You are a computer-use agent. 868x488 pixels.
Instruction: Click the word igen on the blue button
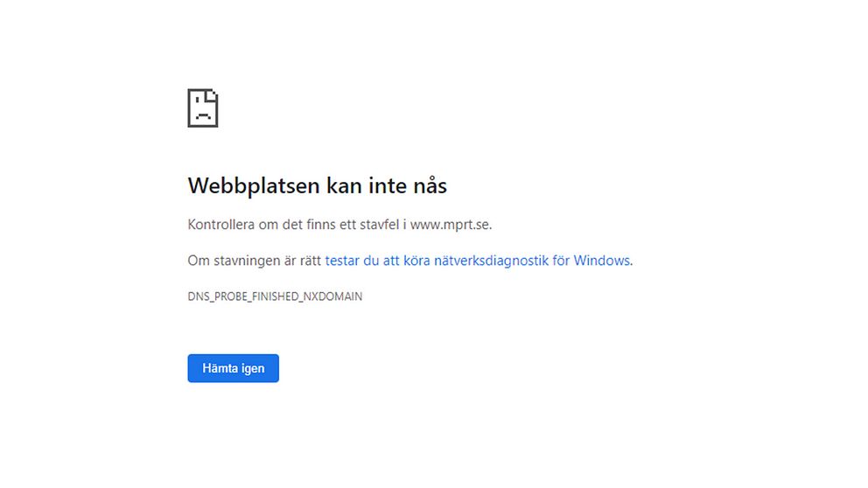click(253, 369)
